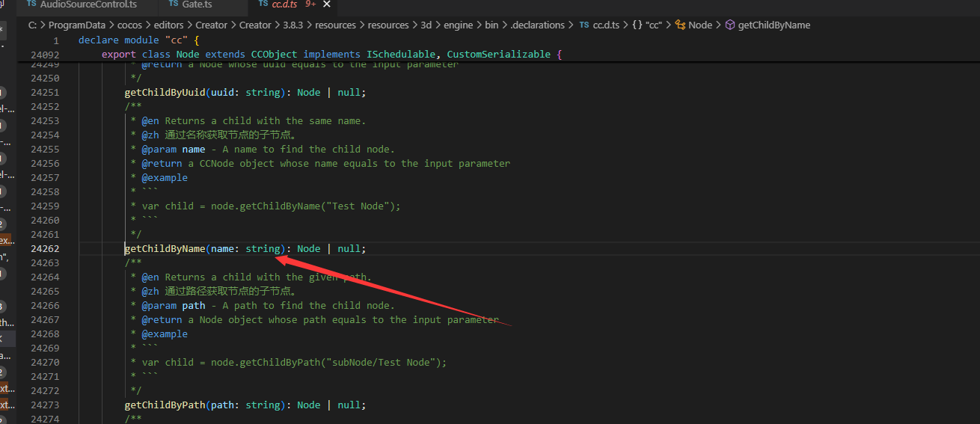Click 'path' parameter in getChildByPath signature
The width and height of the screenshot is (980, 424).
(x=222, y=405)
